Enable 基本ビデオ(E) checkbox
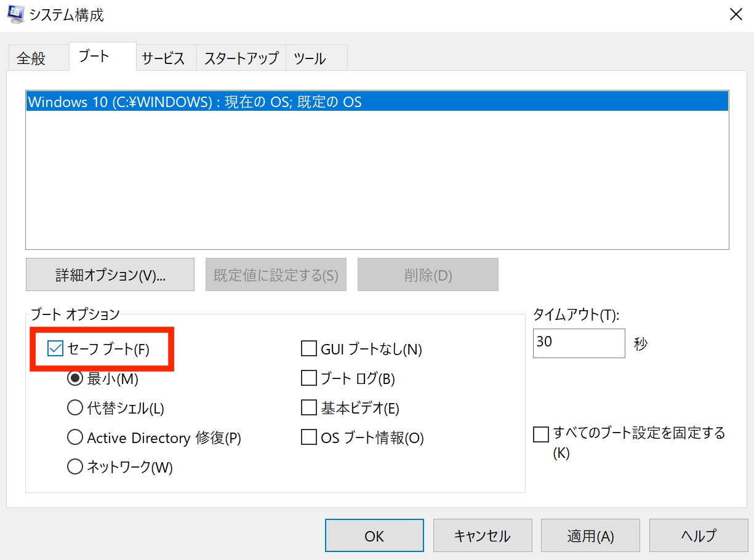 pyautogui.click(x=308, y=407)
